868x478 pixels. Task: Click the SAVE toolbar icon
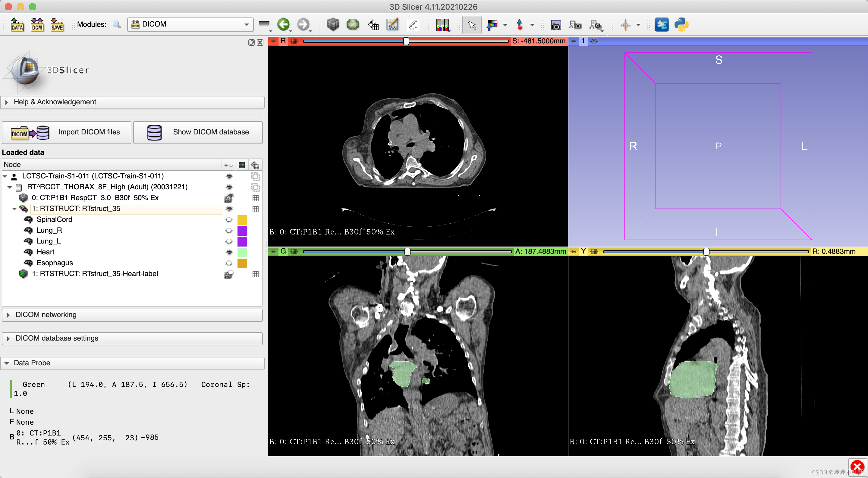point(57,25)
